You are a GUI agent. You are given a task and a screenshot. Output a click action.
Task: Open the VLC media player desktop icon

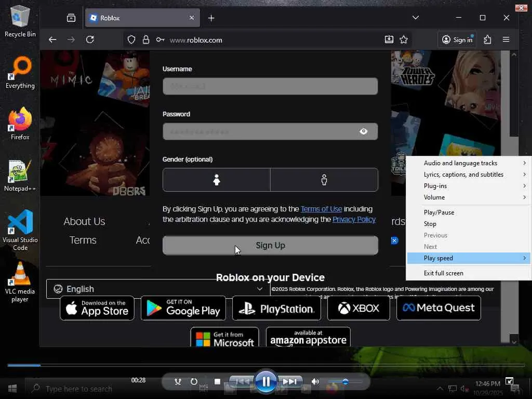[20, 282]
